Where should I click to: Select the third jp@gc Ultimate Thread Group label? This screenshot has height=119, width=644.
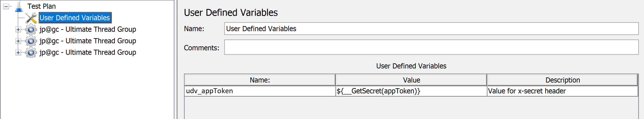click(88, 52)
